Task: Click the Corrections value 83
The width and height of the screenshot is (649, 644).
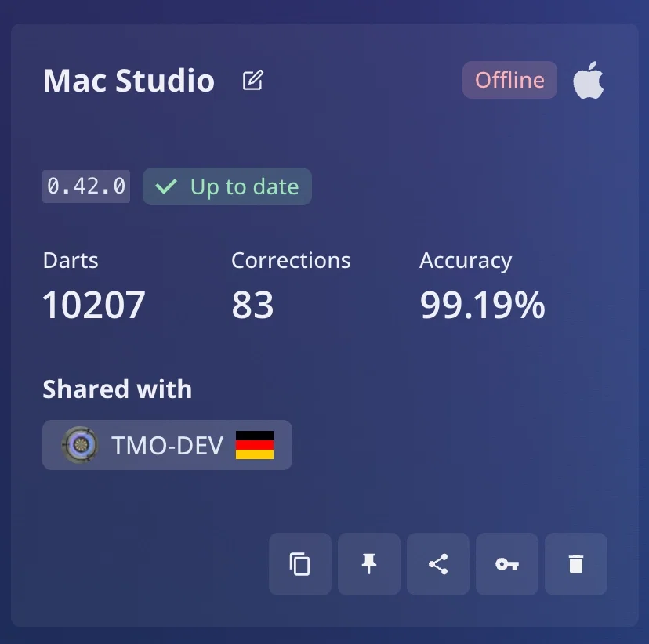Action: click(252, 305)
